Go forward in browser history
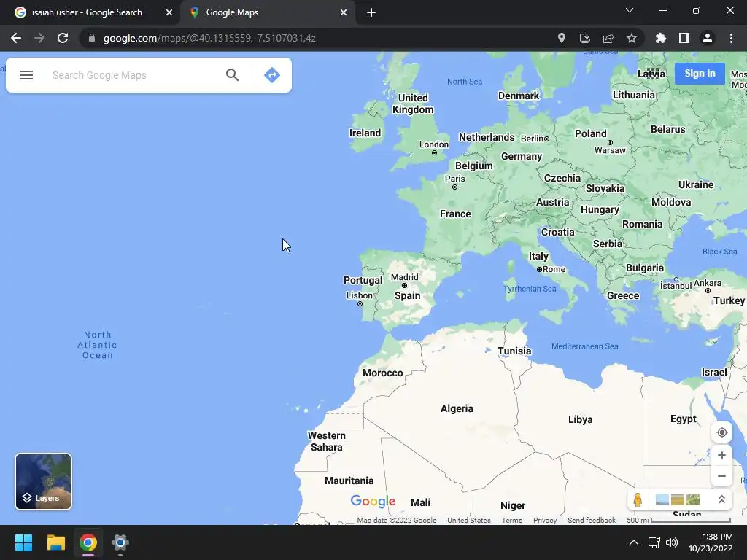The image size is (747, 560). (x=39, y=38)
